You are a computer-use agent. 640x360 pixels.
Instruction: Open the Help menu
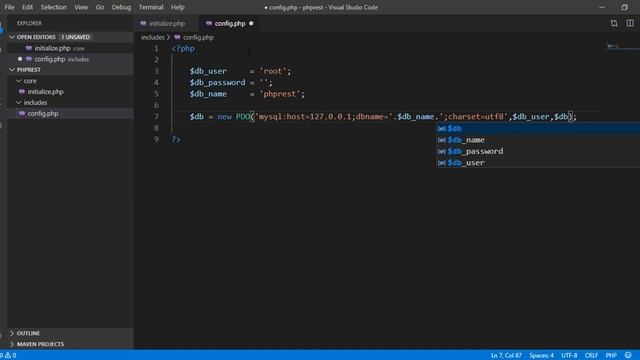point(178,7)
